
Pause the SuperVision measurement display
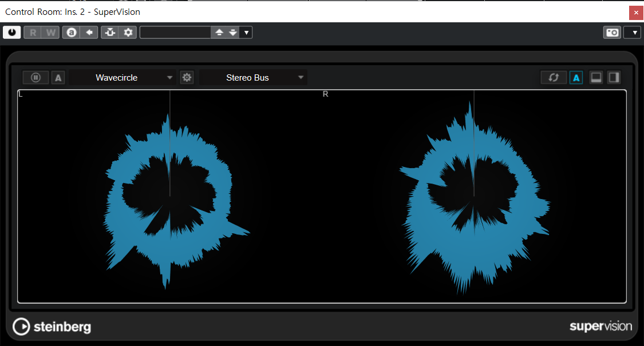click(35, 78)
